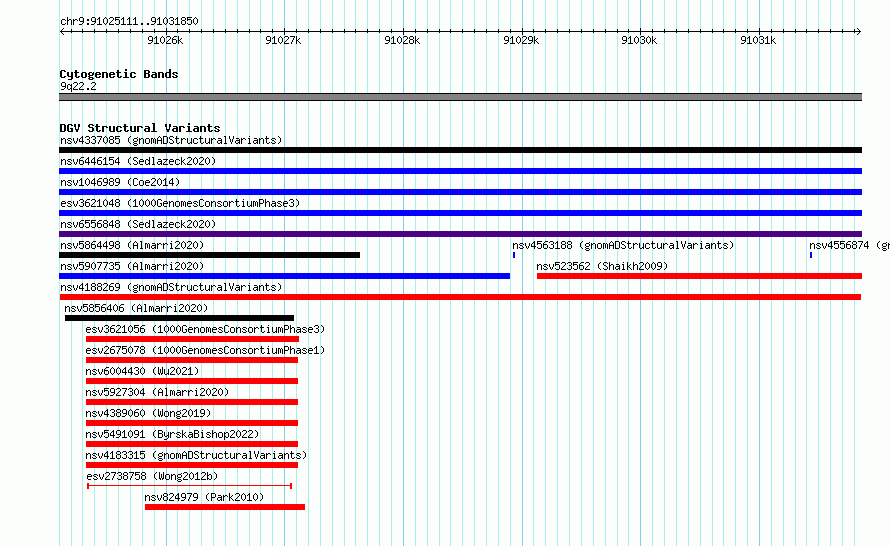Click the red nsv5491091 variant bar
The width and height of the screenshot is (890, 546).
192,444
